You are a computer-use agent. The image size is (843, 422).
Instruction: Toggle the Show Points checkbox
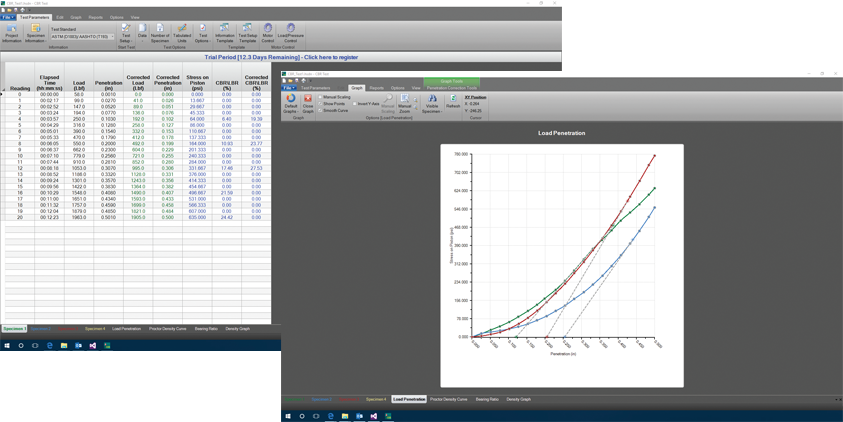pos(320,104)
